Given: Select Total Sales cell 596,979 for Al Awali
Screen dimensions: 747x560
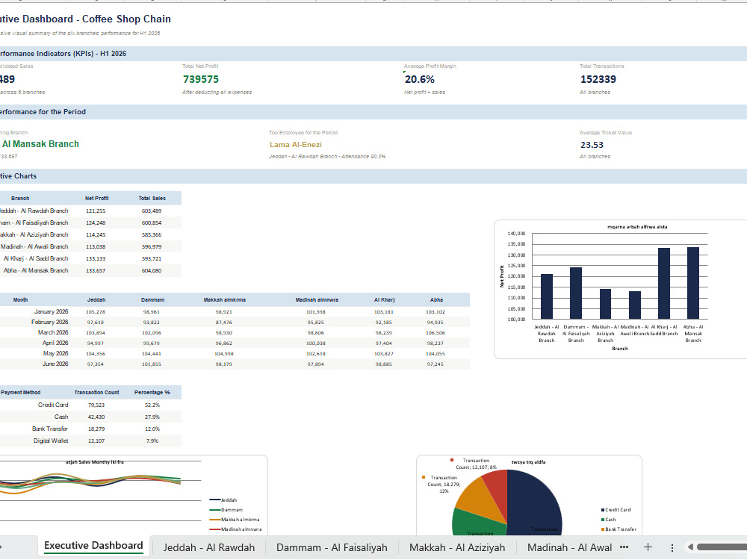Looking at the screenshot, I should click(x=152, y=246).
